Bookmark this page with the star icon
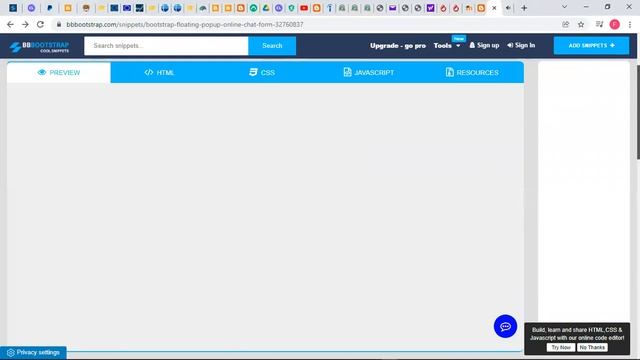 click(x=581, y=24)
